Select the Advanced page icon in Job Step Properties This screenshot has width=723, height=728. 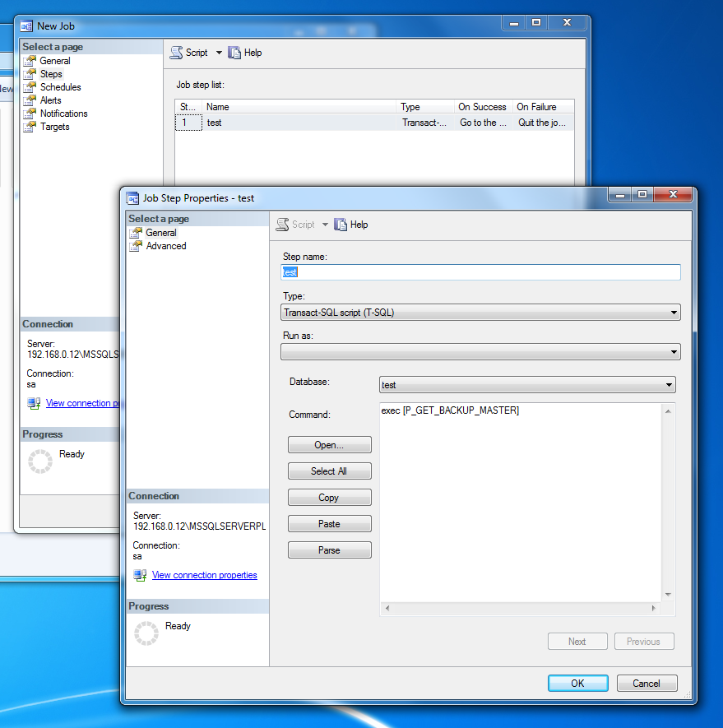(136, 246)
